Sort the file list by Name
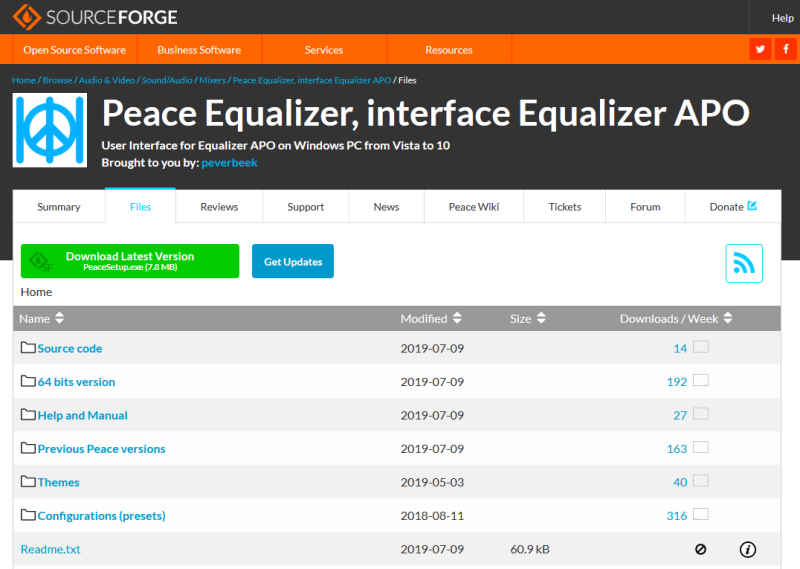Image resolution: width=800 pixels, height=569 pixels. click(41, 318)
